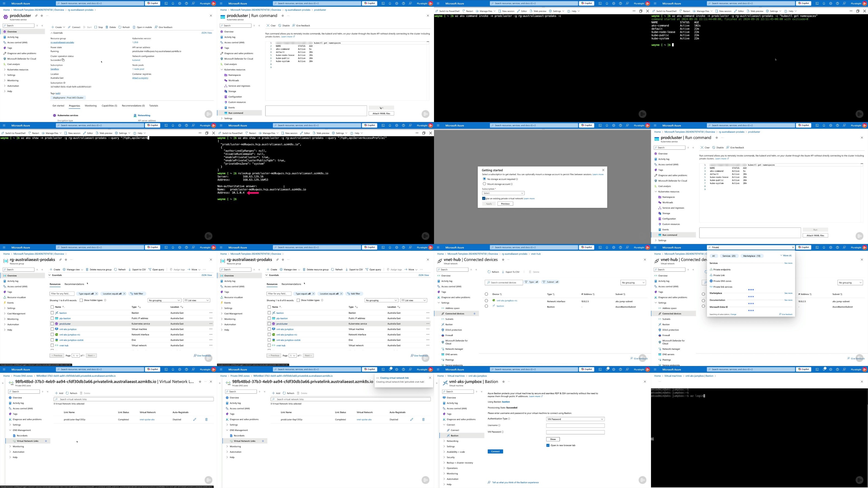
Task: Filter search results by Services (25)
Action: [729, 256]
